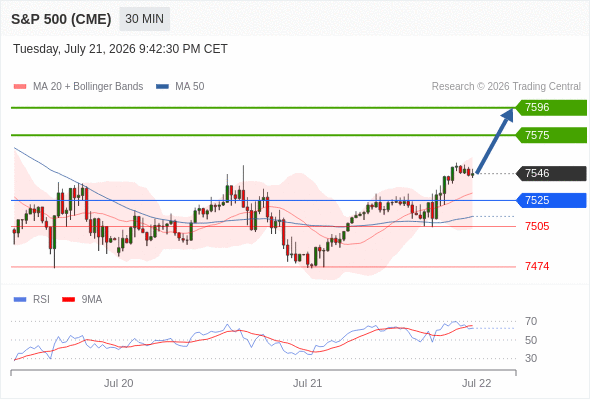The width and height of the screenshot is (590, 400).
Task: Select the green 7575 resistance price tag
Action: coord(551,135)
